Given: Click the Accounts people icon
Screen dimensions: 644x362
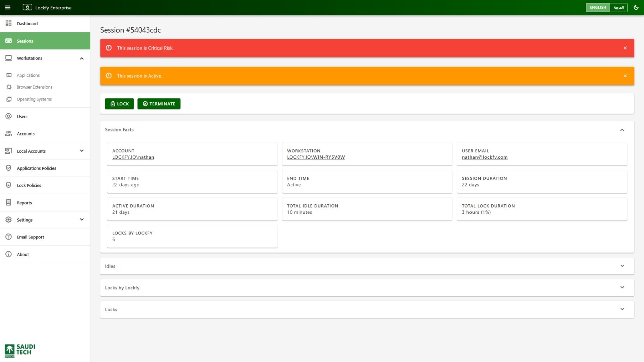Looking at the screenshot, I should [9, 134].
